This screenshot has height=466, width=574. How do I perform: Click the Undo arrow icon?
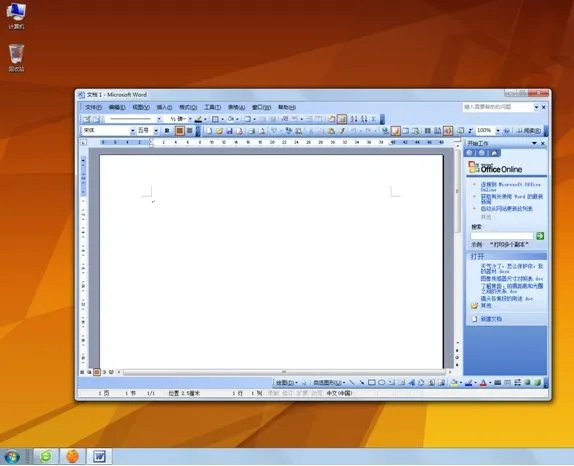pyautogui.click(x=353, y=131)
